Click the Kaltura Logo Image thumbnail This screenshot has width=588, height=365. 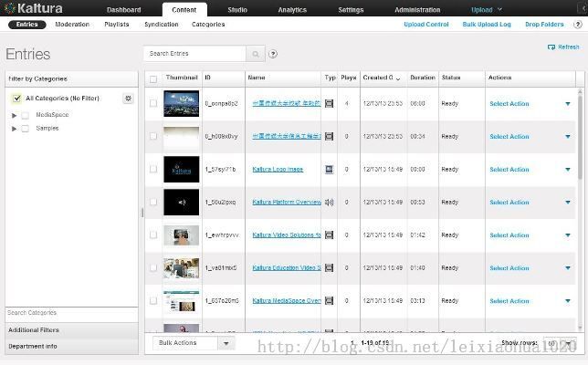(182, 170)
